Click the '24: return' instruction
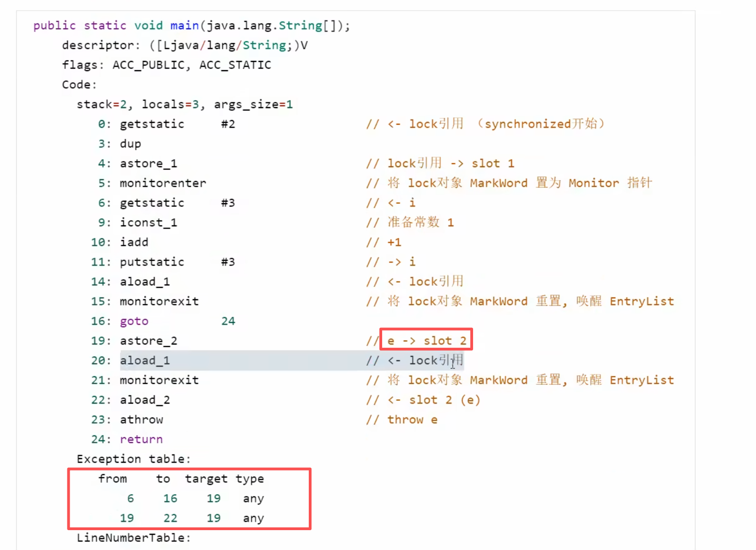Screen dimensions: 756x550 coord(127,440)
